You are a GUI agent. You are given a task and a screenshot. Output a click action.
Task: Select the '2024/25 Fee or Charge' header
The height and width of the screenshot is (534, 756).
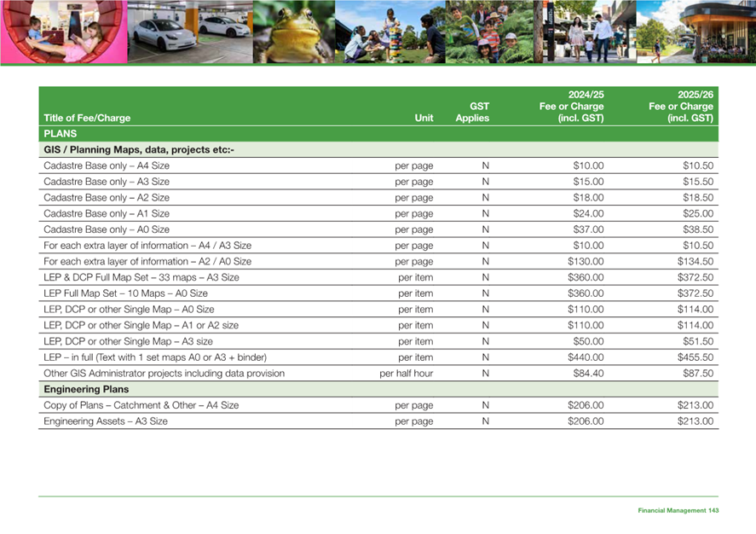[571, 106]
